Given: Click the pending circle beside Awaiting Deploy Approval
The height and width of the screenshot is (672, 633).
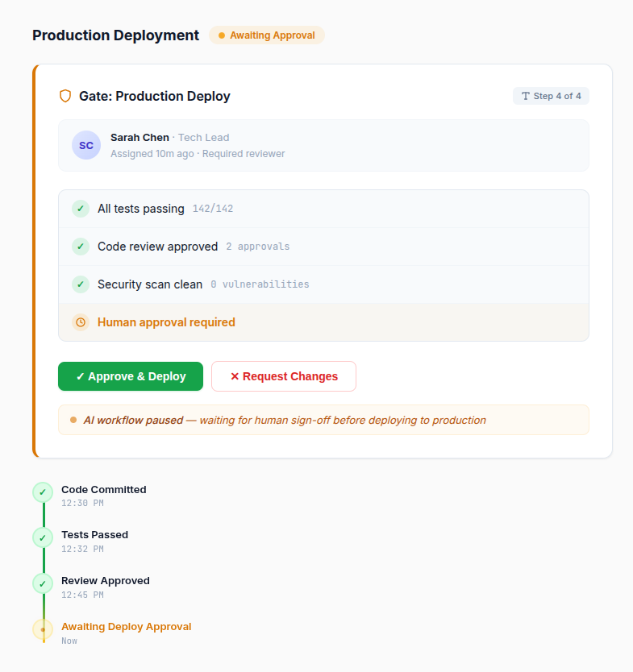Looking at the screenshot, I should click(42, 628).
